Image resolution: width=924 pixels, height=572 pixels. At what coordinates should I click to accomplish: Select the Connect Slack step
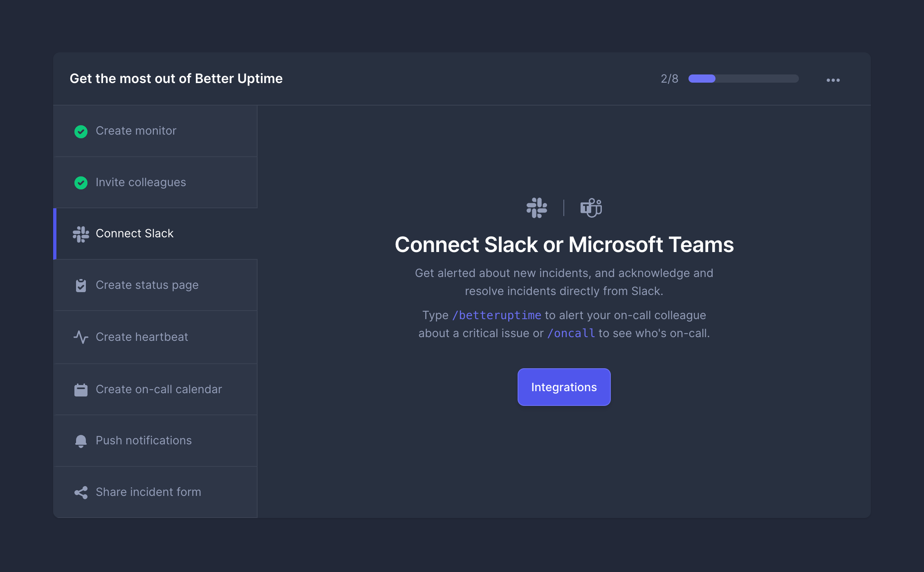click(135, 234)
